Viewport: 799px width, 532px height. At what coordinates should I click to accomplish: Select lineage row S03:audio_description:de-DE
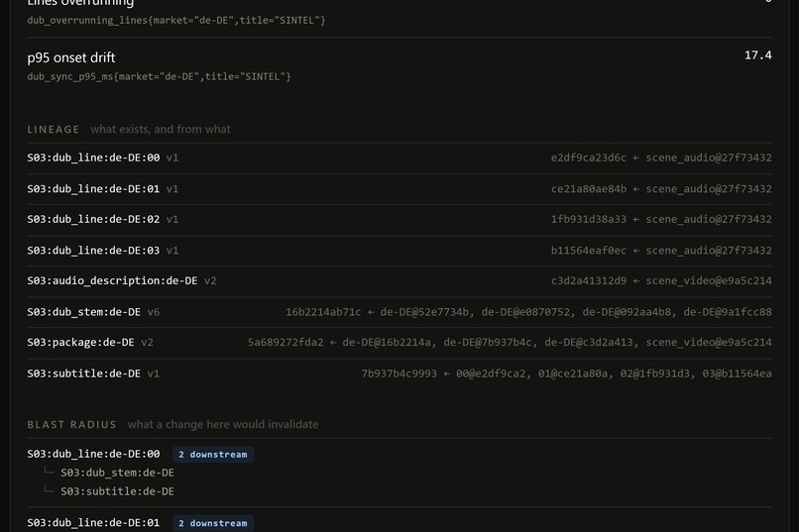click(x=399, y=281)
